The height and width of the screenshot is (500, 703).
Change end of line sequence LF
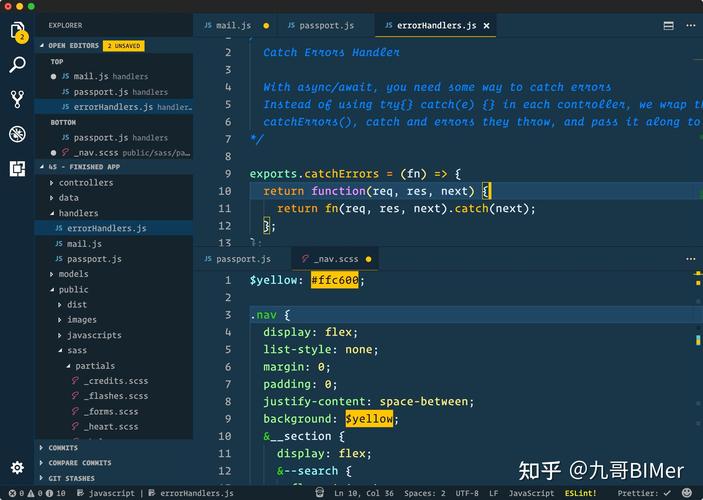coord(493,493)
